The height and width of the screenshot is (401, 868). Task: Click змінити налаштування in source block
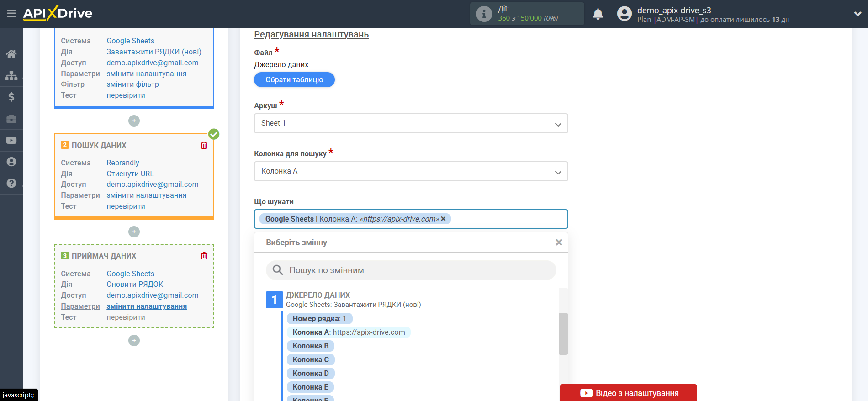pos(146,74)
